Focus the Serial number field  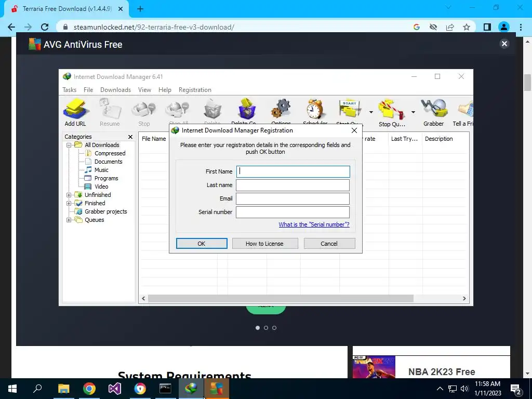click(293, 212)
